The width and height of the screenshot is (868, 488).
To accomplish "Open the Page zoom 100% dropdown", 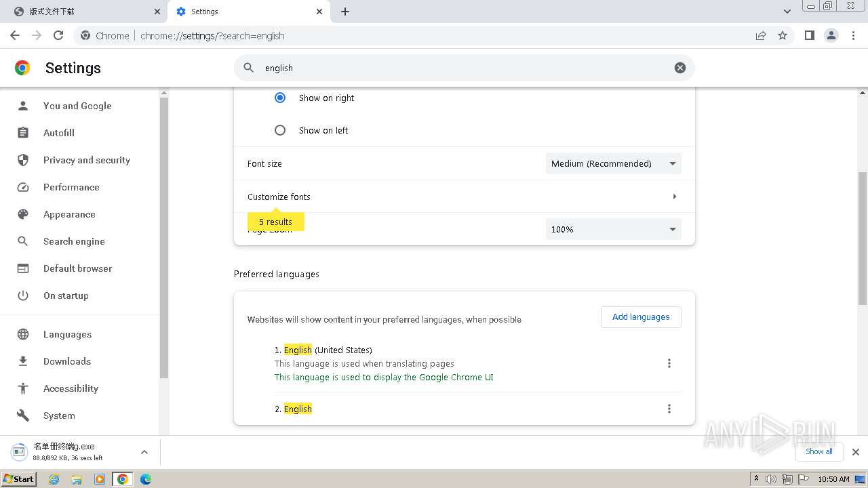I will pyautogui.click(x=613, y=229).
